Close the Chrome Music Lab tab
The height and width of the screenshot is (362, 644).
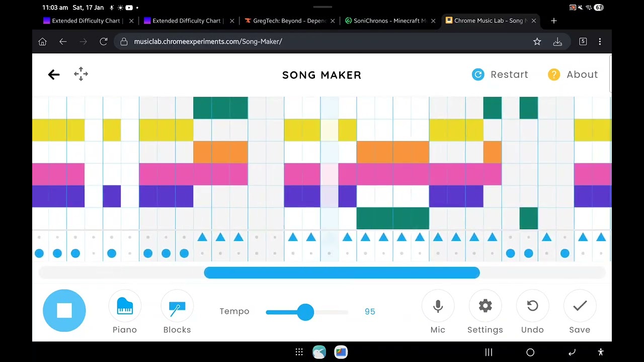pos(534,21)
